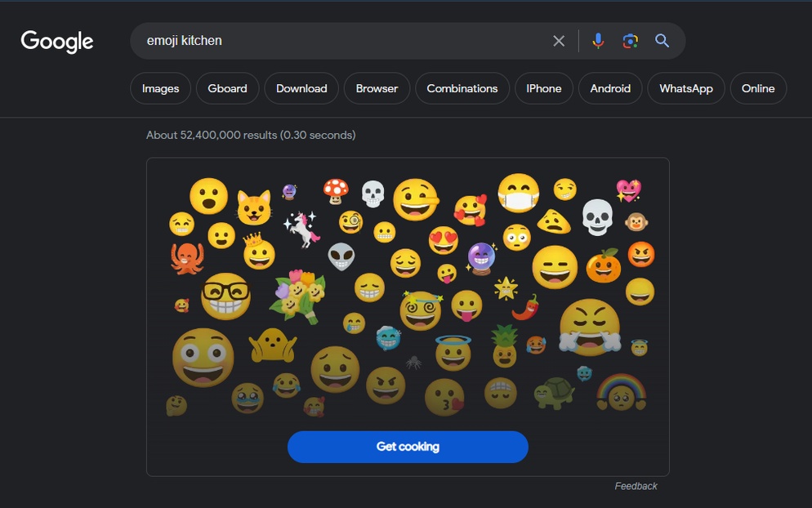This screenshot has height=508, width=812.
Task: Select the orange octopus emoji
Action: pyautogui.click(x=187, y=257)
